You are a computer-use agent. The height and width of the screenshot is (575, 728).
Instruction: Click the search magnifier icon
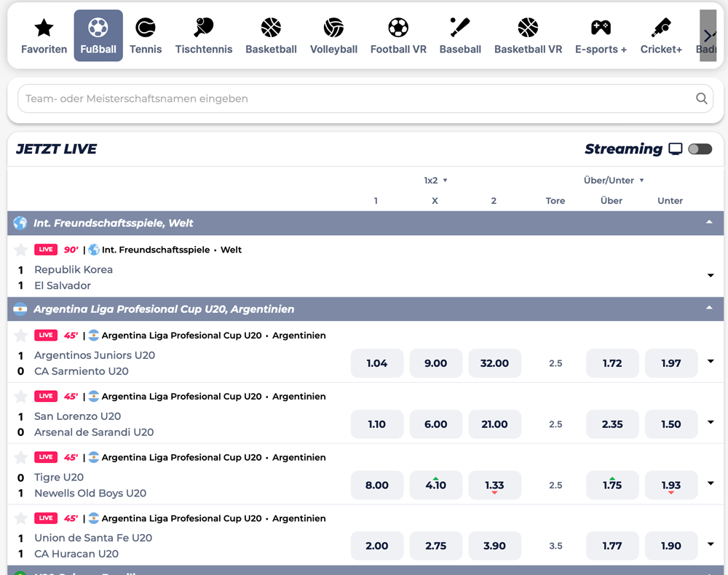coord(702,98)
